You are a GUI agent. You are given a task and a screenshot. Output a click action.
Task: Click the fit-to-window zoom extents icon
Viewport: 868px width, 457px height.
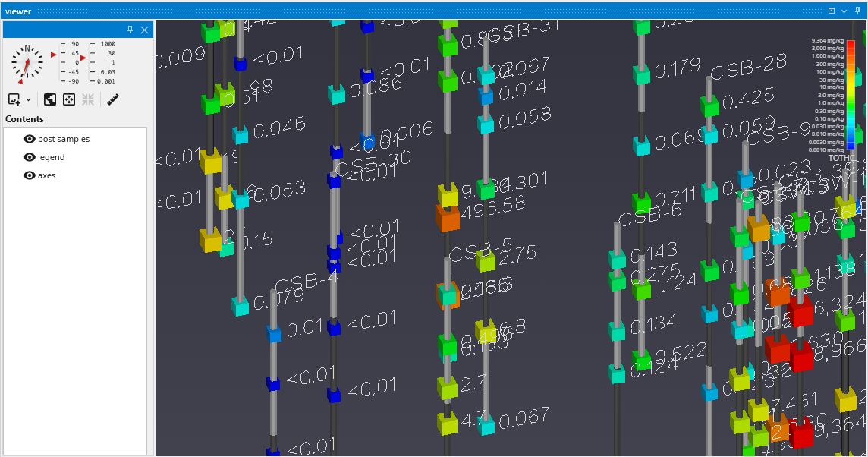point(68,99)
